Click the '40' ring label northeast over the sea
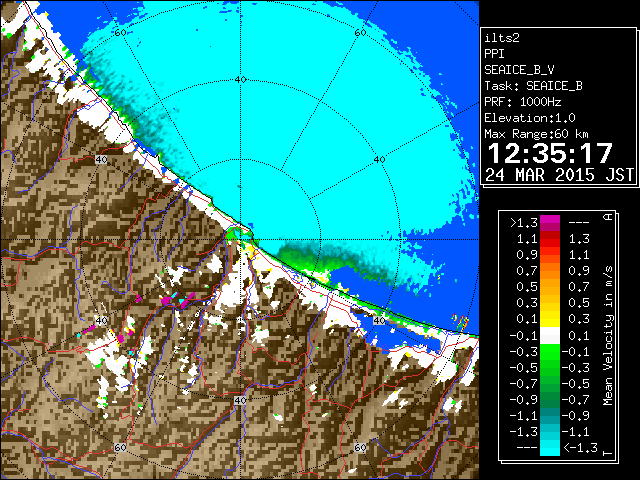 pos(380,160)
